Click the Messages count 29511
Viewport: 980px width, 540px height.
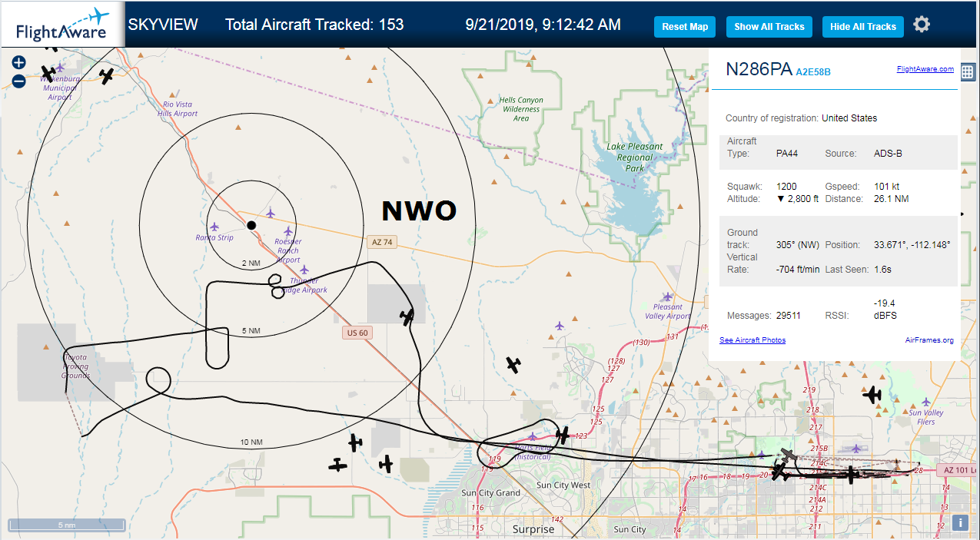coord(789,316)
